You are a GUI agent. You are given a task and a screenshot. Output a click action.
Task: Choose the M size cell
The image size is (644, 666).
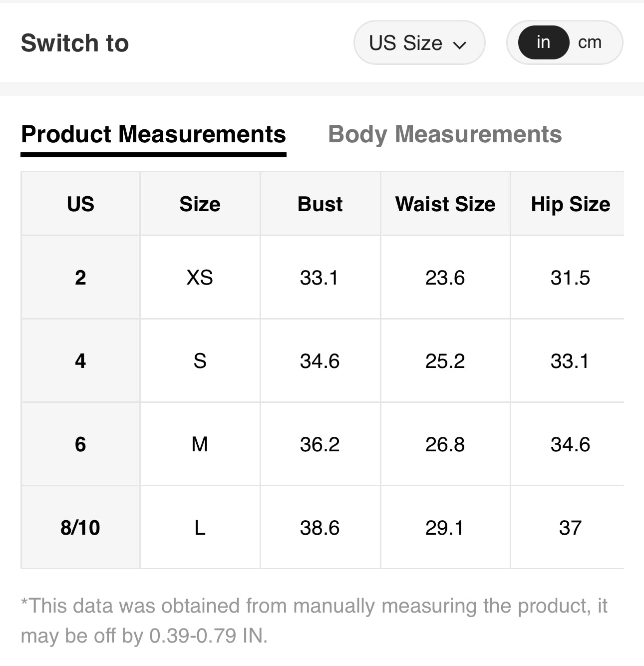pos(200,444)
